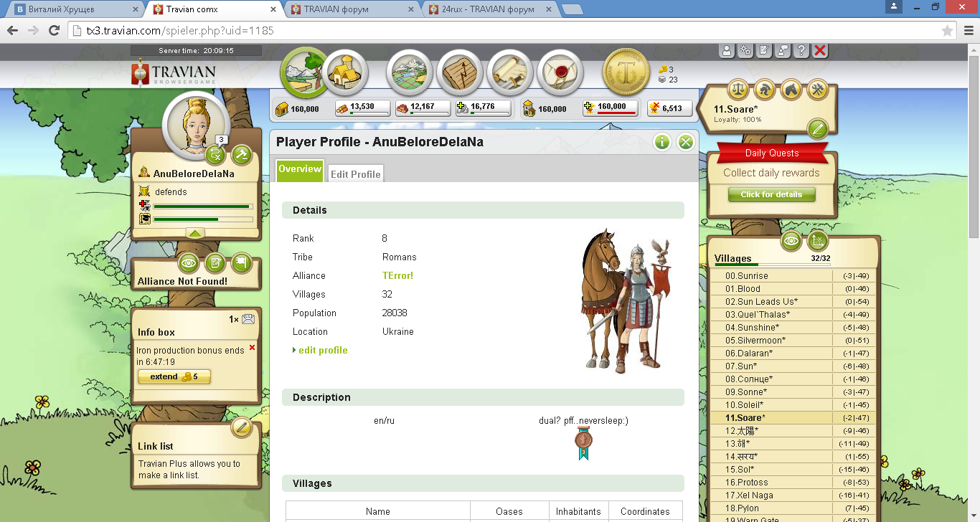Log out with the red X icon

(820, 51)
